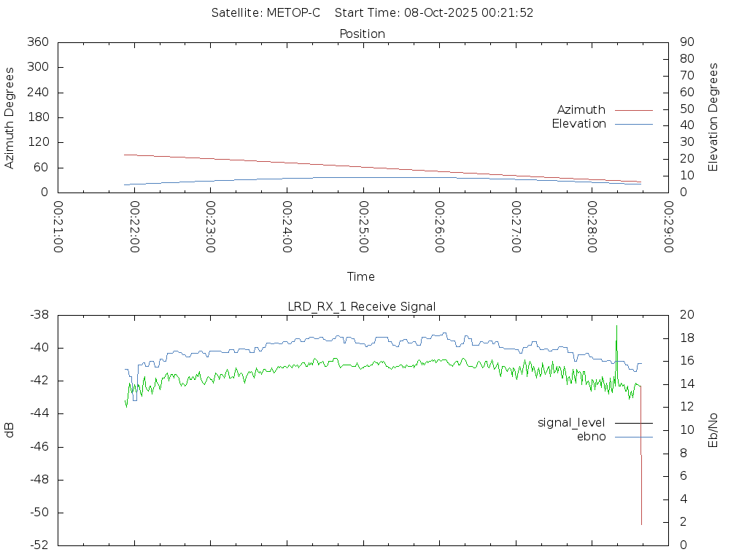Click the dB axis label on lower chart
The width and height of the screenshot is (747, 560).
coord(10,429)
